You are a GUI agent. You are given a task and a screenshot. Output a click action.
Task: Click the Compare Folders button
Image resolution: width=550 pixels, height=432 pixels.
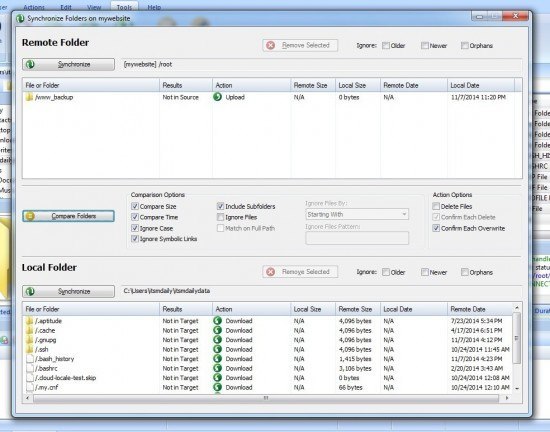coord(68,216)
